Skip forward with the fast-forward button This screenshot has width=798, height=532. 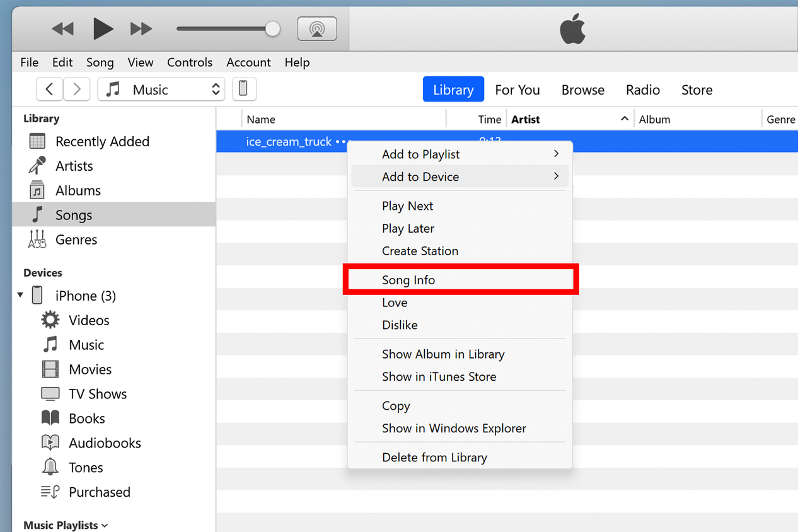click(x=141, y=28)
